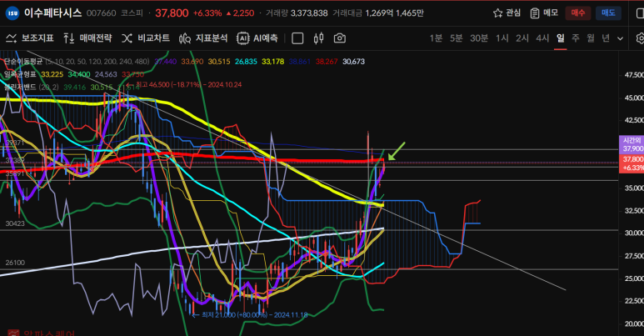Click the 39,416 Bollinger band value
This screenshot has height=336, width=644.
[x=74, y=88]
